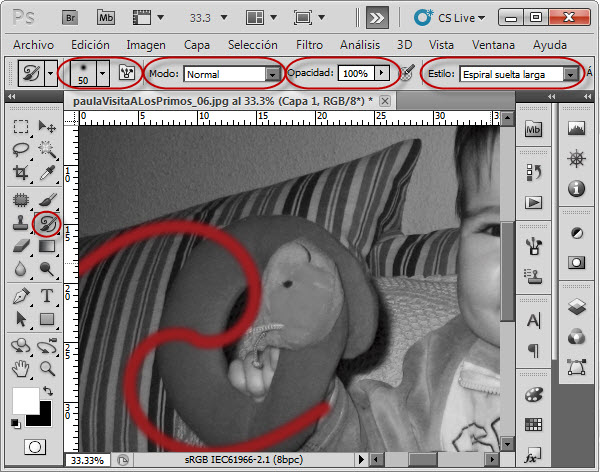Select the Path Selection tool
This screenshot has height=473, width=600.
(x=21, y=319)
